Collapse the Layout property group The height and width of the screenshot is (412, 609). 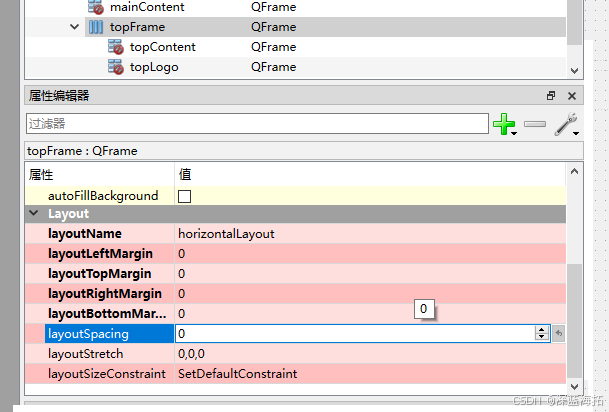(34, 213)
